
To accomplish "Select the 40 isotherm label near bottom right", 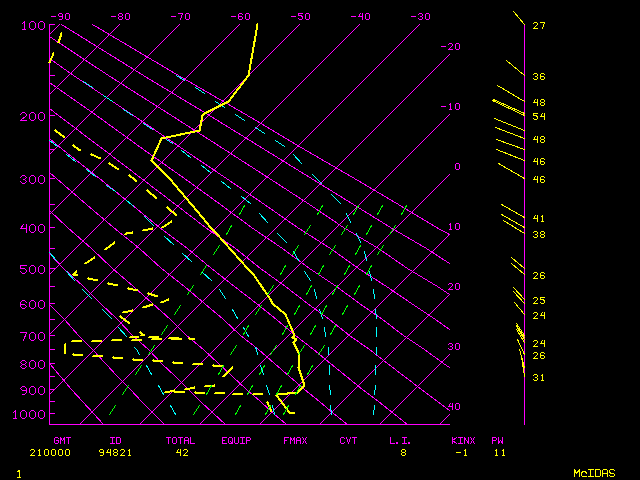I will tap(455, 407).
